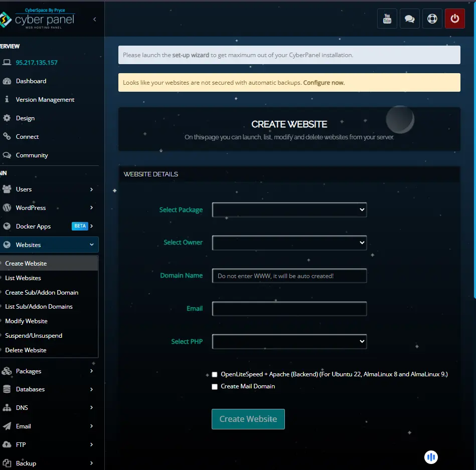The image size is (476, 470).
Task: Expand the Packages submenu arrow
Action: 91,371
